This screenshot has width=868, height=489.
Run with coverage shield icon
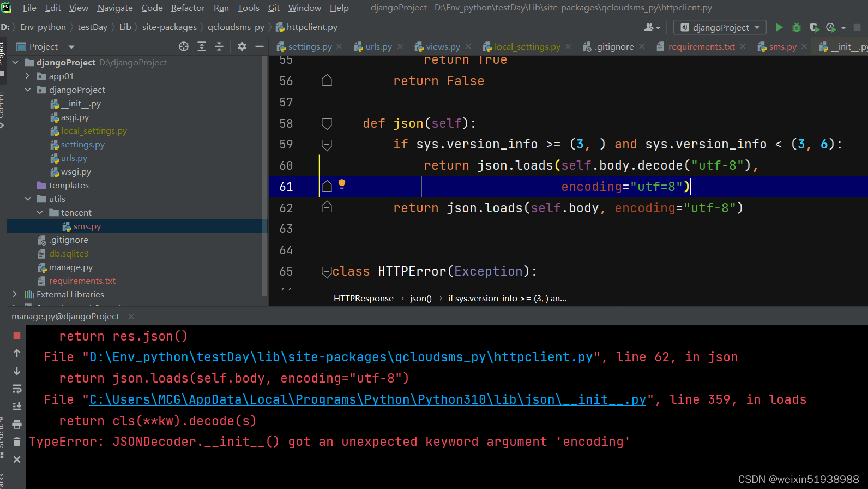click(x=814, y=27)
